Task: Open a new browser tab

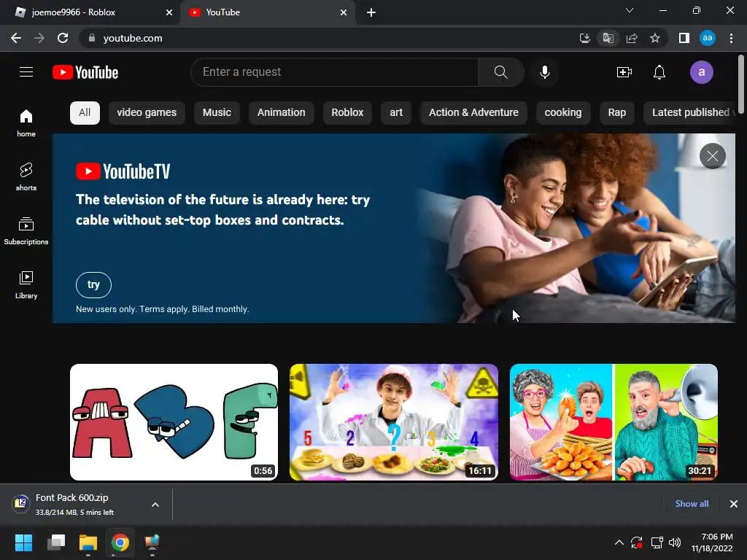Action: (371, 12)
